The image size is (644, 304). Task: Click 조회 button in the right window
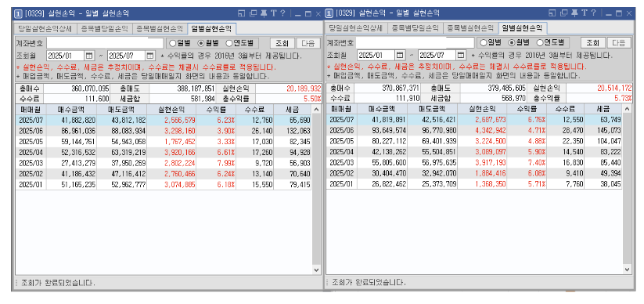tap(592, 43)
